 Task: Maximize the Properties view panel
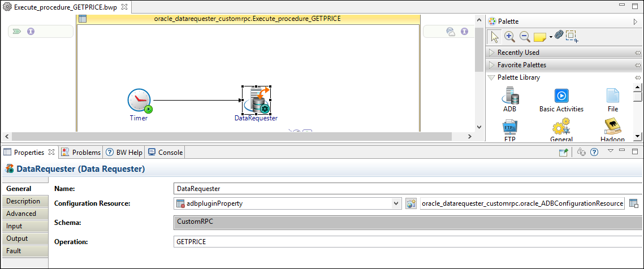(635, 151)
